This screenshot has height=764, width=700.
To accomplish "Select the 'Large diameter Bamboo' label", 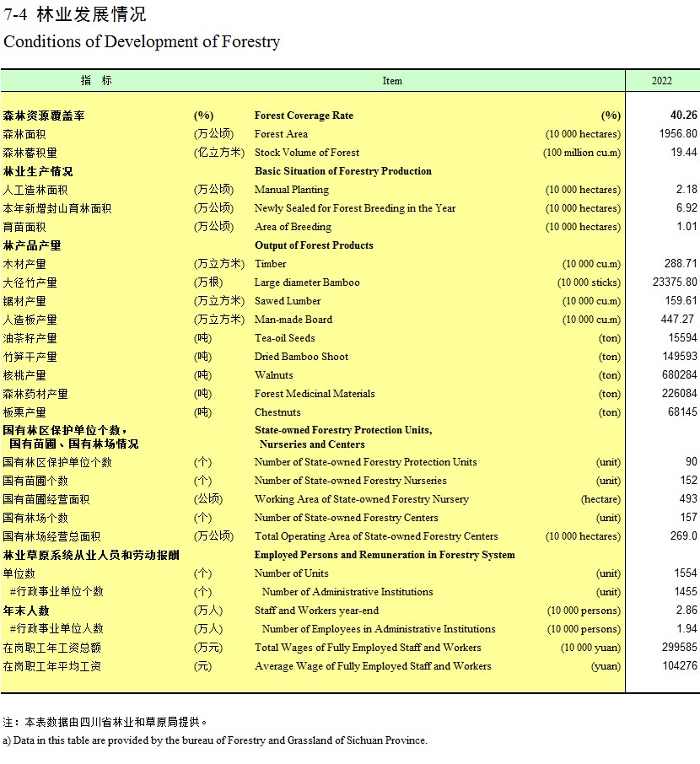I will [307, 282].
